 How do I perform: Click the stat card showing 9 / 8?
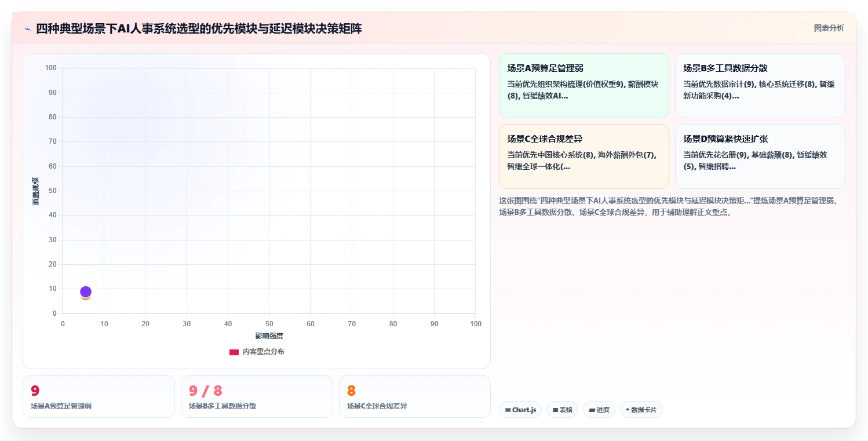257,396
